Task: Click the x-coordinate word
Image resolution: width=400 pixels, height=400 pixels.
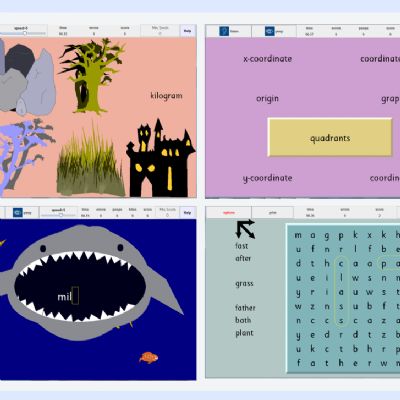Action: [x=268, y=59]
